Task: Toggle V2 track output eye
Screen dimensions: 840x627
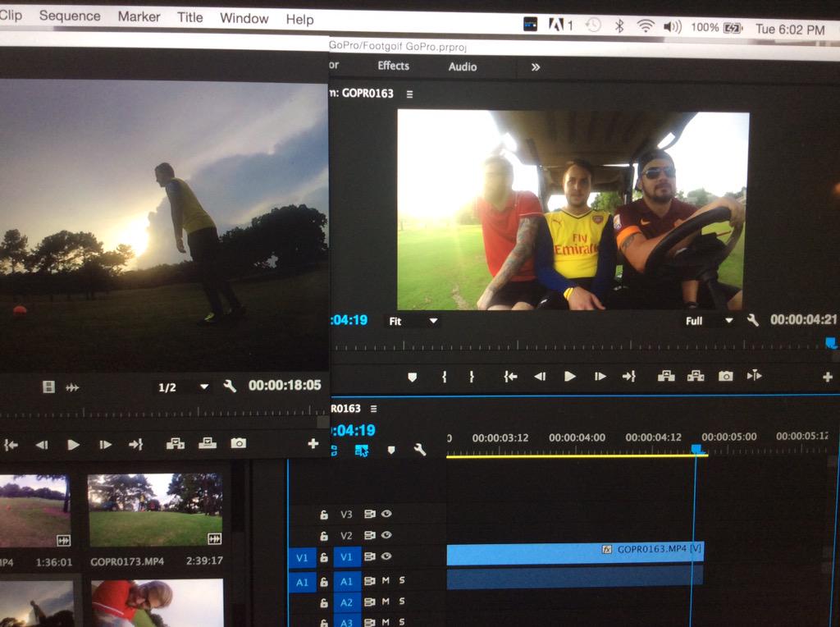Action: click(x=386, y=535)
